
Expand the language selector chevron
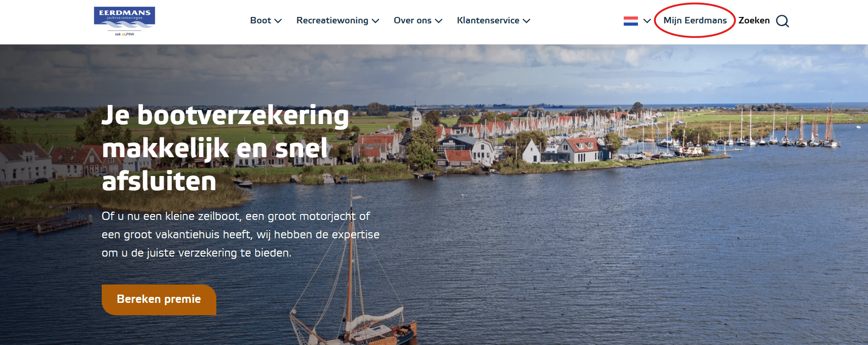pyautogui.click(x=647, y=21)
